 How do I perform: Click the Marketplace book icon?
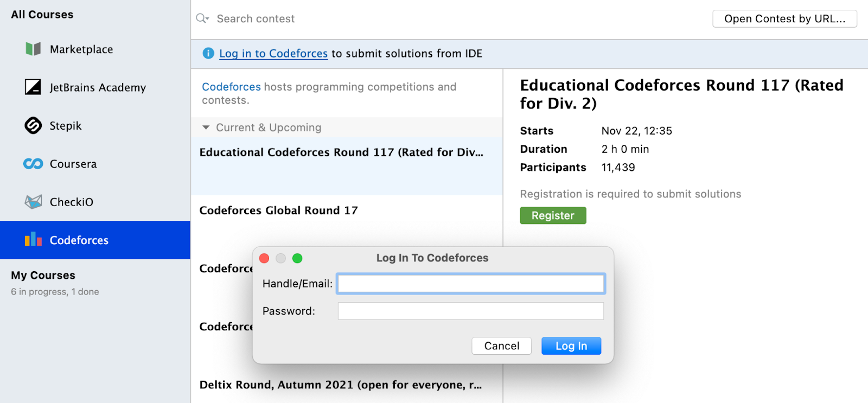(x=33, y=49)
